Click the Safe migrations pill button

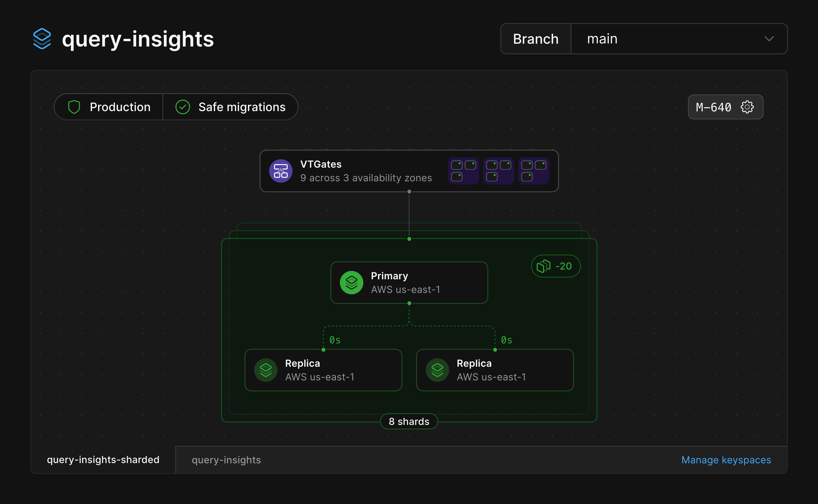(x=242, y=107)
